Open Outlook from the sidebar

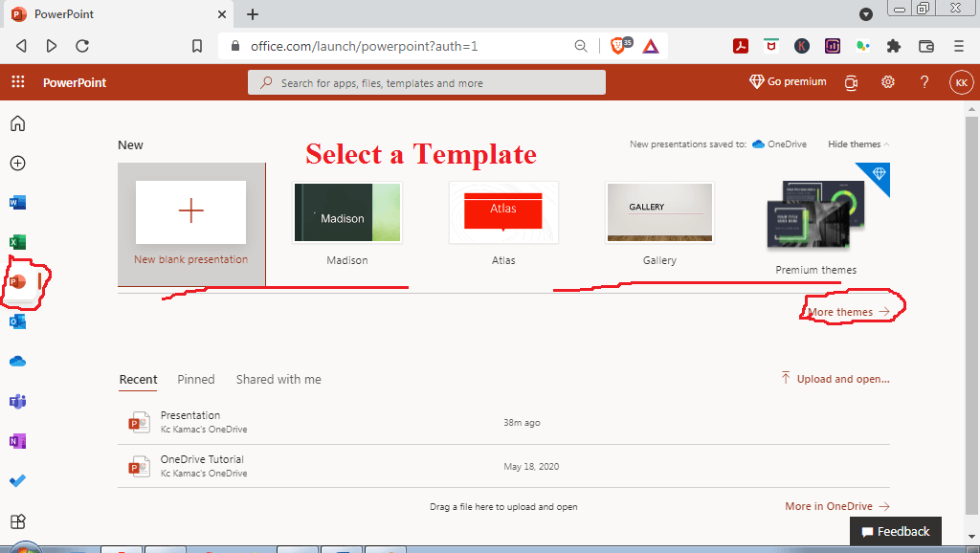pos(17,321)
